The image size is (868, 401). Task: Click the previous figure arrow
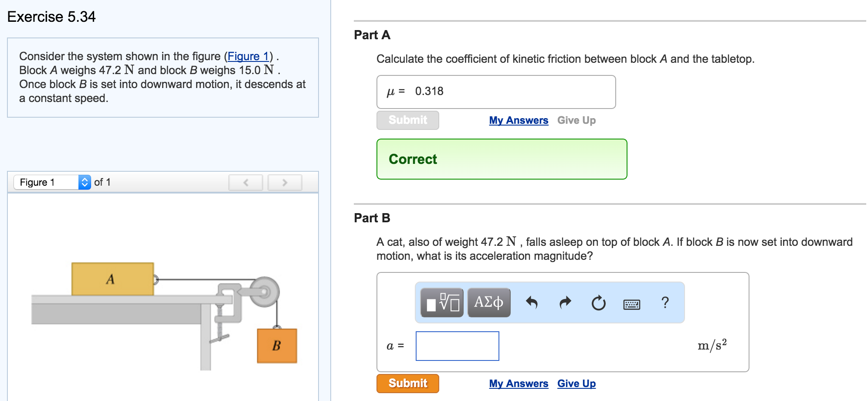(245, 183)
